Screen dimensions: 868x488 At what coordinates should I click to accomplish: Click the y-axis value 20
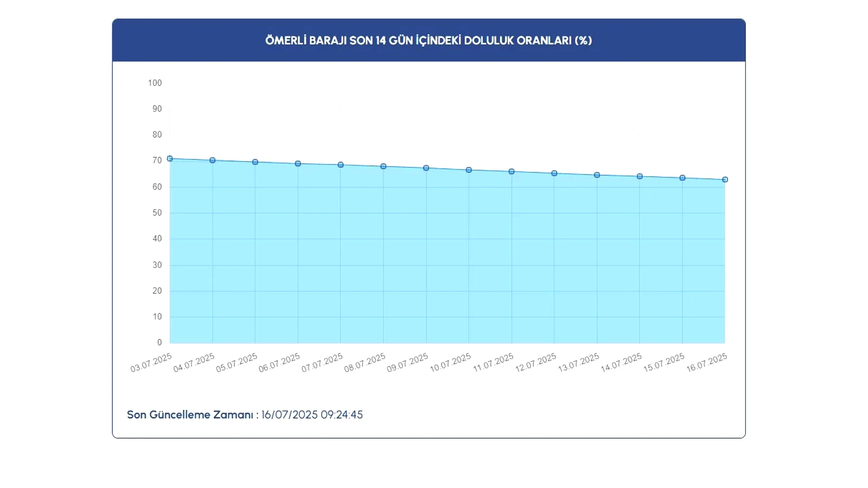click(x=157, y=291)
